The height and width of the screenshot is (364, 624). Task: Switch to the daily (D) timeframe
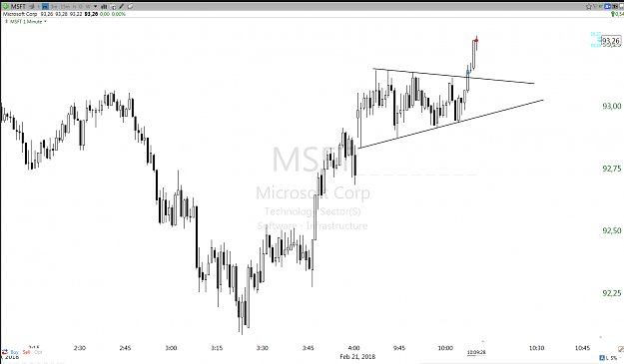[81, 6]
